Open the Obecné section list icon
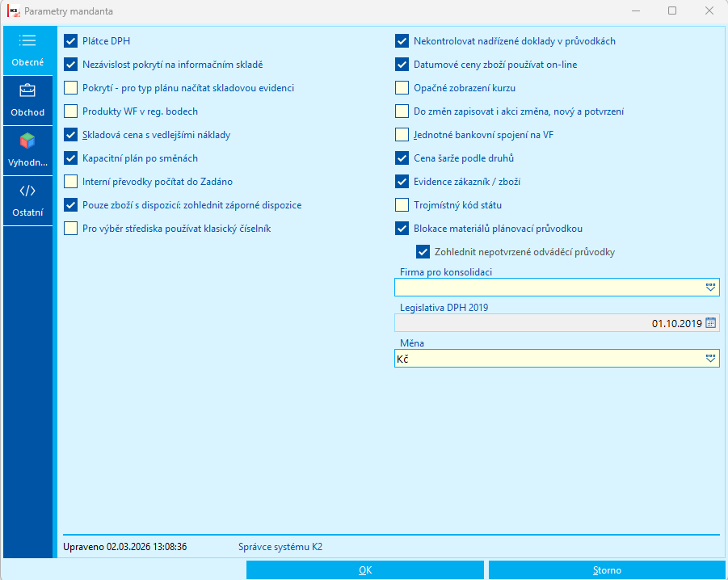728x580 pixels. [27, 41]
